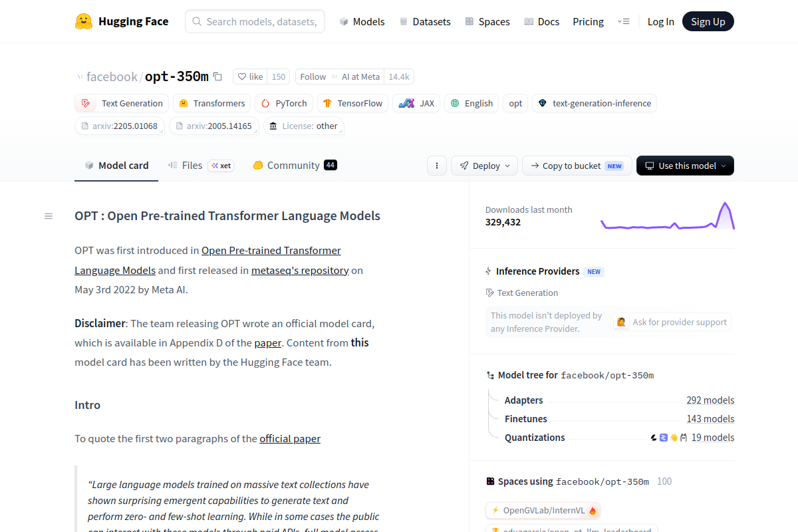The width and height of the screenshot is (798, 532).
Task: Open the 19 models quantizations link
Action: pyautogui.click(x=713, y=438)
